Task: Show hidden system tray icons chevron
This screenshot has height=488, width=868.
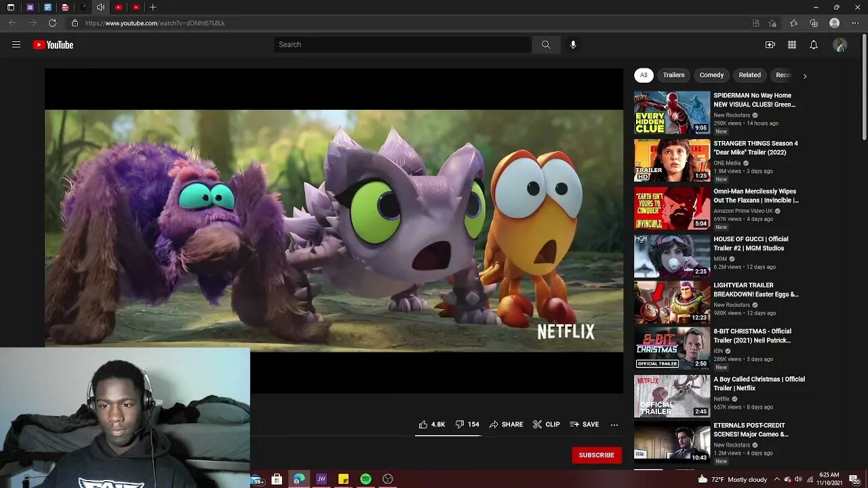Action: coord(777,479)
